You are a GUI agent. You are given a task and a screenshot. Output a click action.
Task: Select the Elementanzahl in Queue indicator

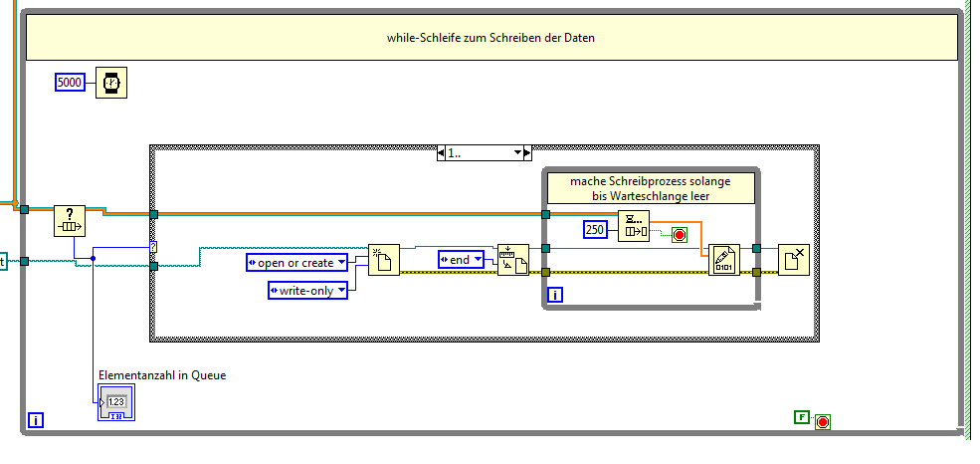pos(116,402)
